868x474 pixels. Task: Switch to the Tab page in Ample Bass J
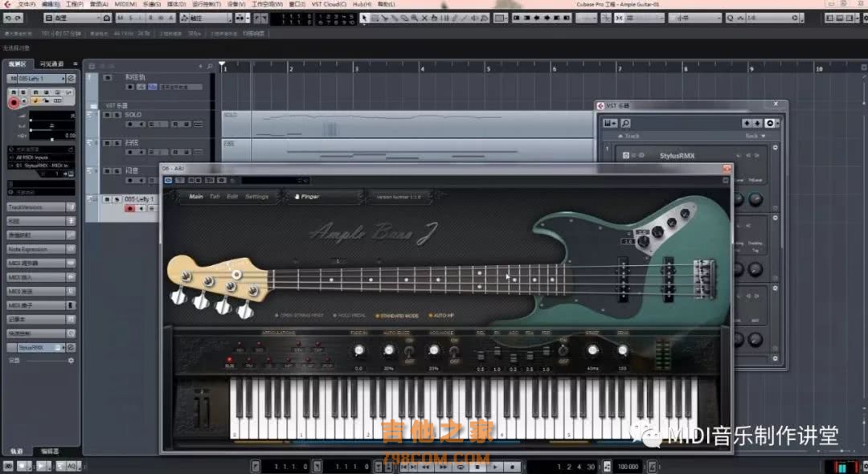click(215, 196)
